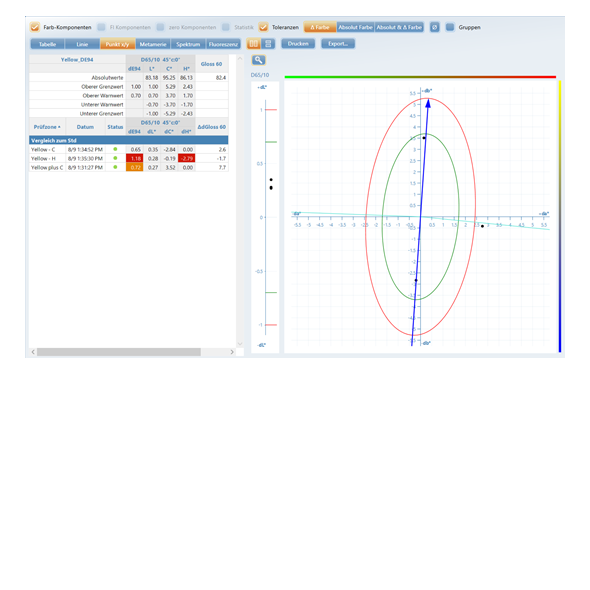
Task: Select the Yellow plus C sample row
Action: (129, 167)
